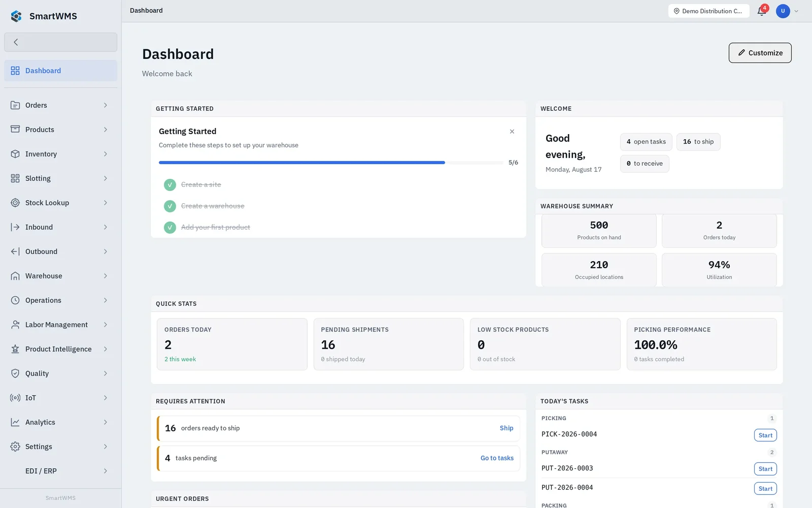Image resolution: width=812 pixels, height=508 pixels.
Task: Click the Inventory cube icon
Action: click(15, 154)
